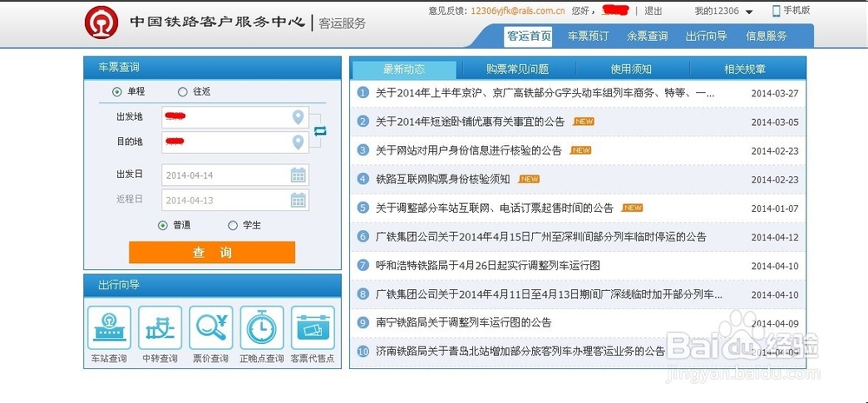Switch to the 最新动态 tab
This screenshot has height=403, width=868.
404,69
